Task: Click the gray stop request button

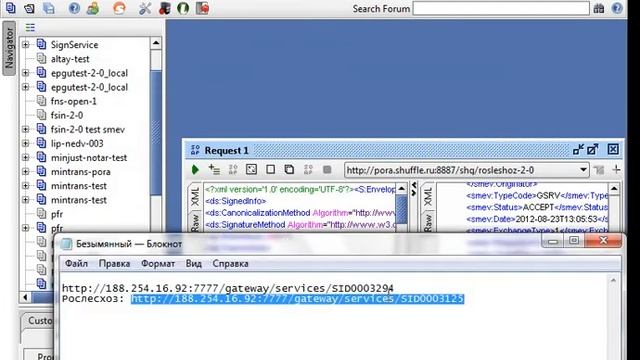Action: pos(327,169)
